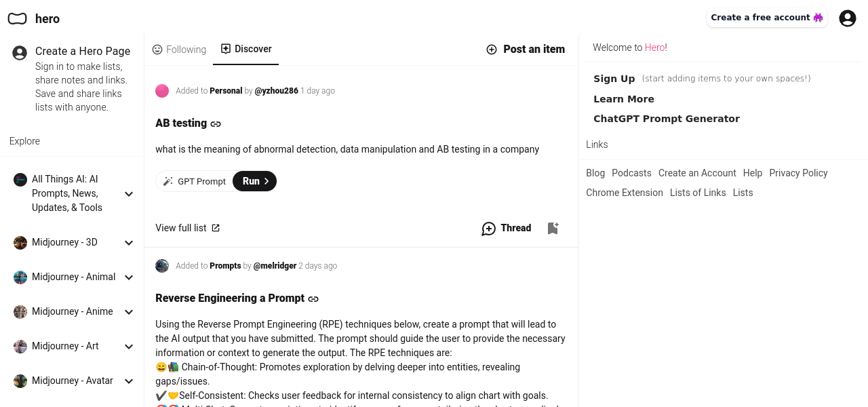
Task: Click the Create a Hero Page person icon
Action: tap(20, 53)
